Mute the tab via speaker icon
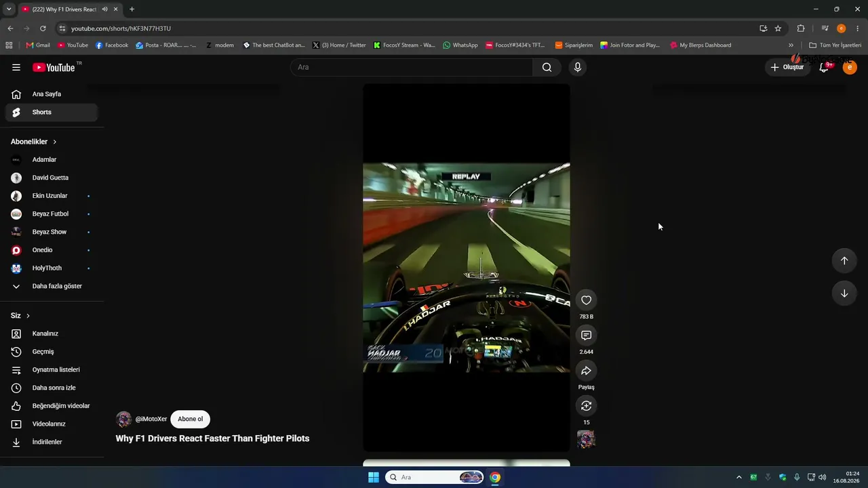 105,9
